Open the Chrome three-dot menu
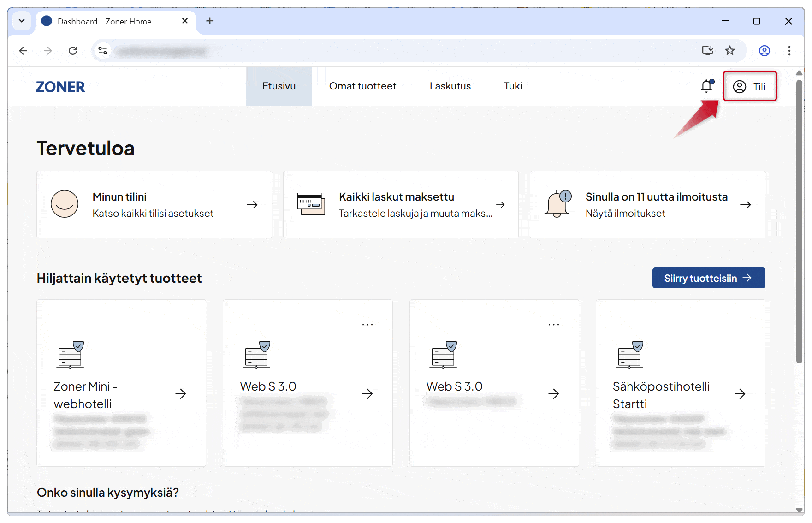This screenshot has width=812, height=523. (789, 51)
